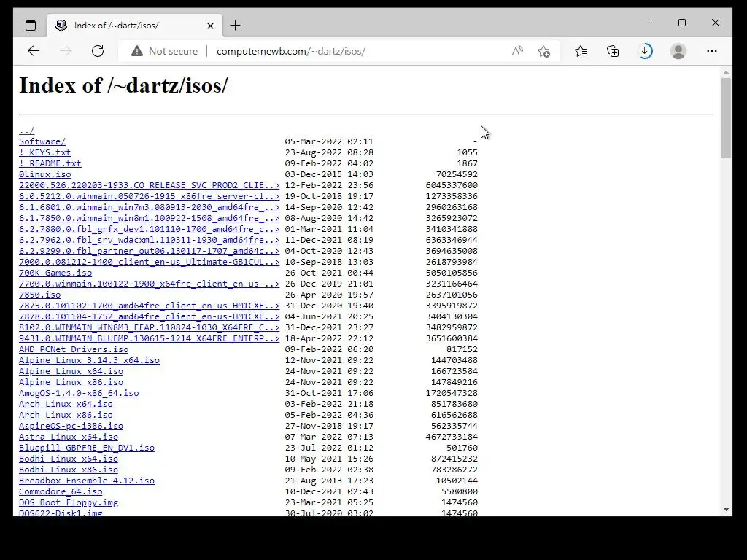Screen dimensions: 747x560
Task: Click 6.2.7962.0.fbl_srv_wdacxml link
Action: 149,240
